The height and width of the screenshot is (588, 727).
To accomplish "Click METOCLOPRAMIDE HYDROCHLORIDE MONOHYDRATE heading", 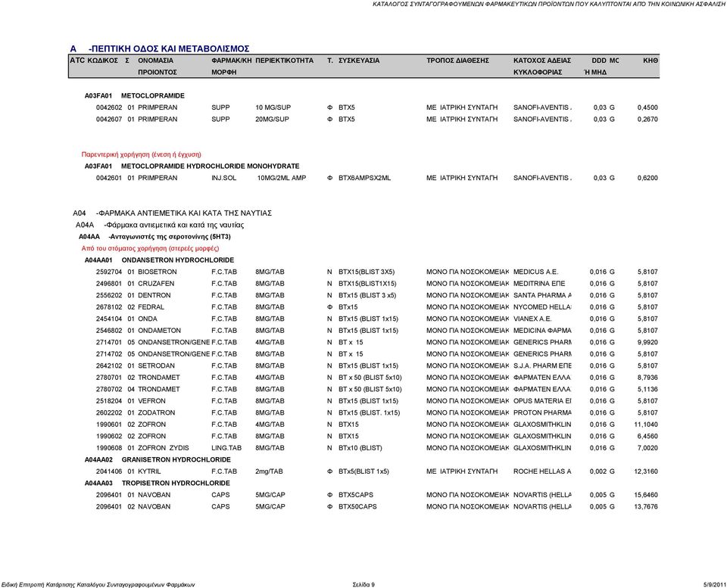I will 210,166.
